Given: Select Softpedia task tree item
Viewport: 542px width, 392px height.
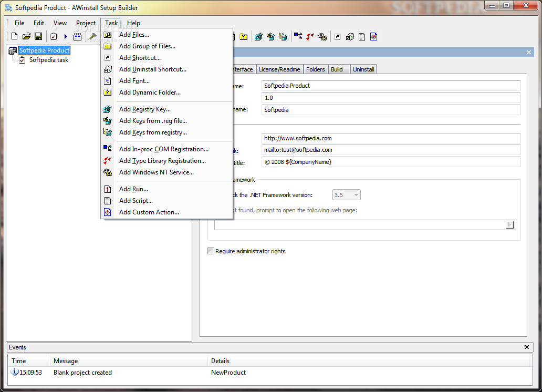Looking at the screenshot, I should click(x=49, y=60).
